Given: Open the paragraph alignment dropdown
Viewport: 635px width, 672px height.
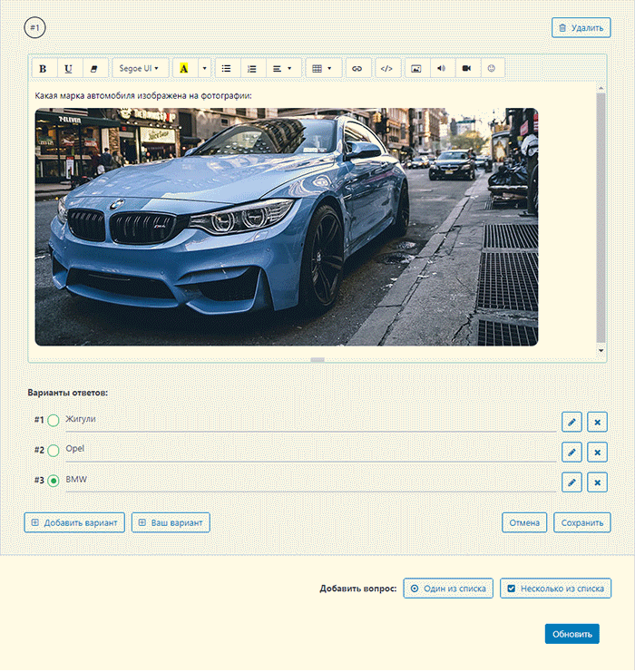Looking at the screenshot, I should tap(282, 69).
